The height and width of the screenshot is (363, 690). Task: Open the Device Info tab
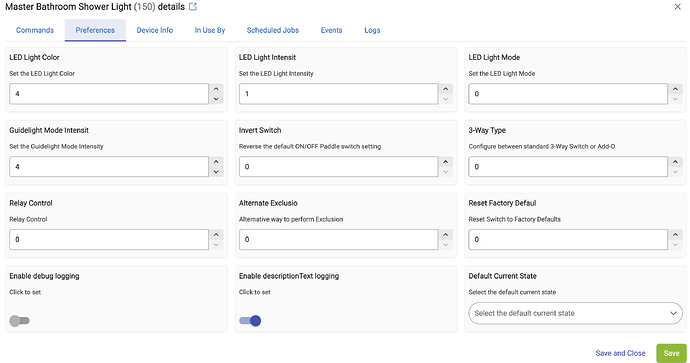click(154, 30)
